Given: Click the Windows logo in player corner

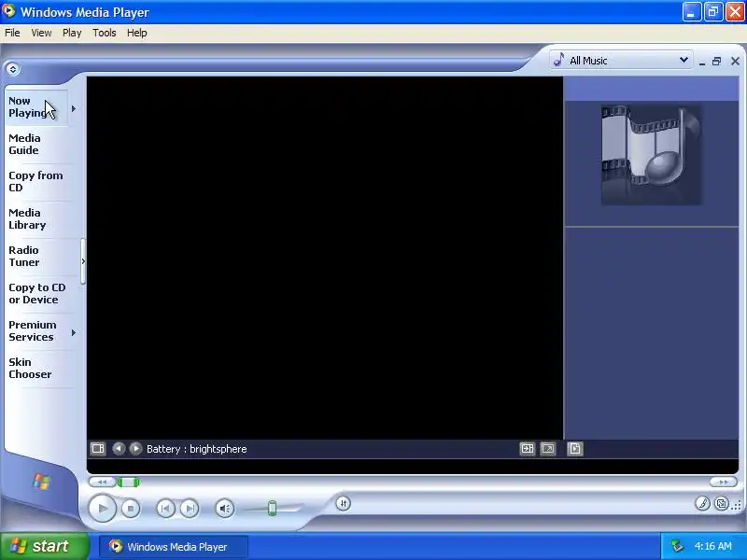Looking at the screenshot, I should (x=41, y=482).
